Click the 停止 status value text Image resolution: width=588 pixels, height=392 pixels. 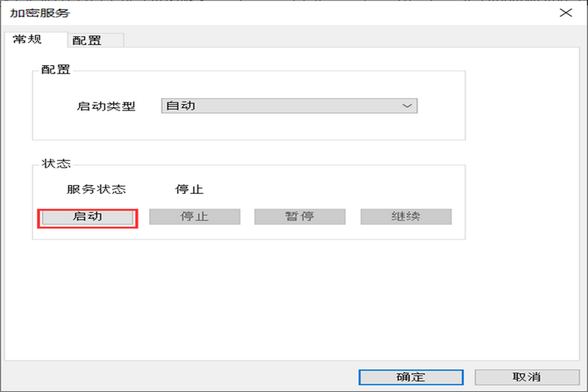coord(189,189)
